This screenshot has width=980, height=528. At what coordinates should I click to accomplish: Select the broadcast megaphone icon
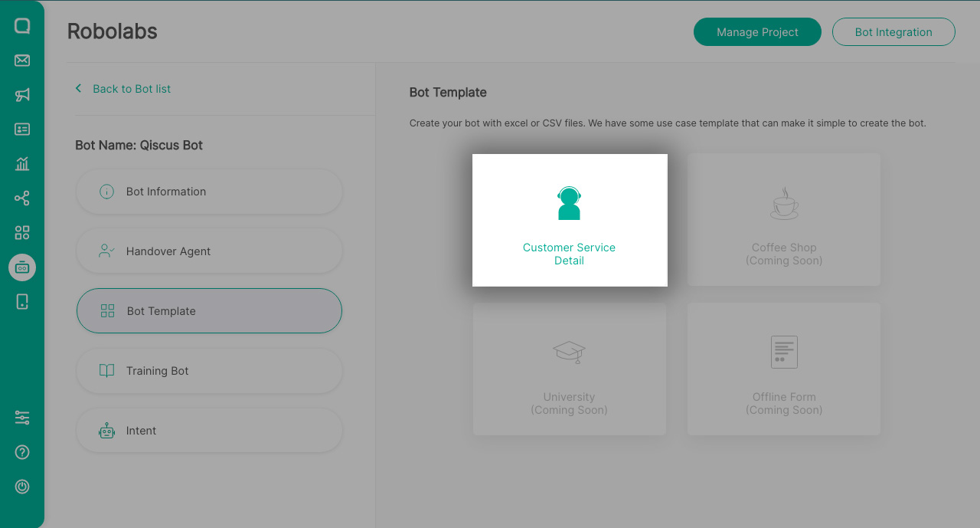[21, 94]
